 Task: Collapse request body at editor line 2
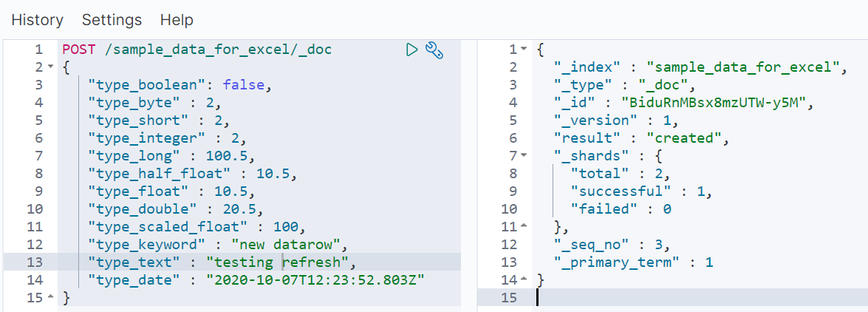(50, 67)
